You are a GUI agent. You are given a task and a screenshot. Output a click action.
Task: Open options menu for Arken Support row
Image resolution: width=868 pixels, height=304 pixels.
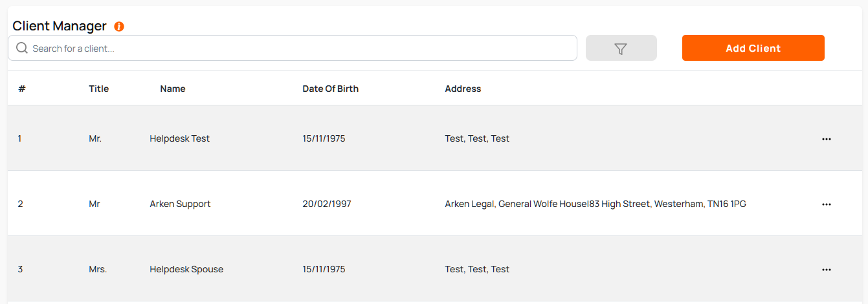826,204
